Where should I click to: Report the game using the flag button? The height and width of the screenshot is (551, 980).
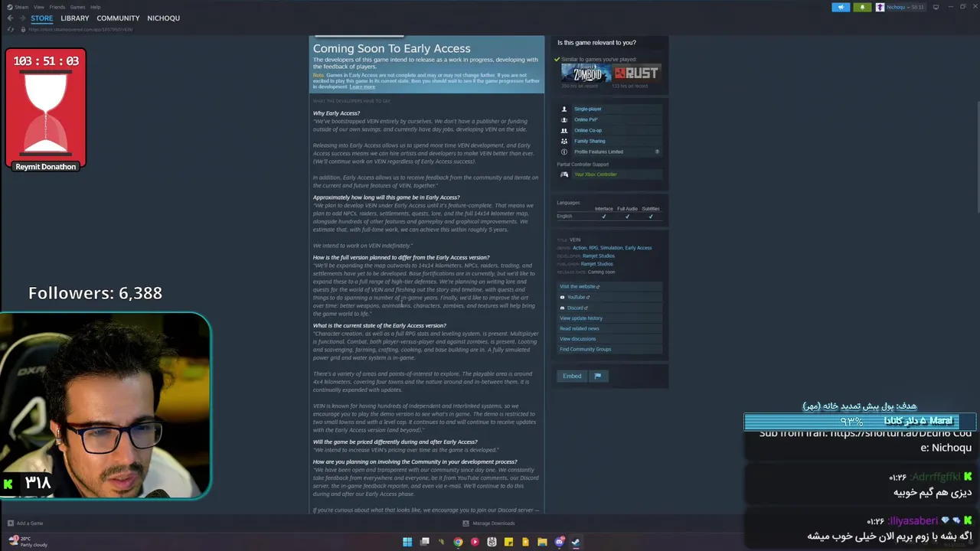tap(598, 376)
